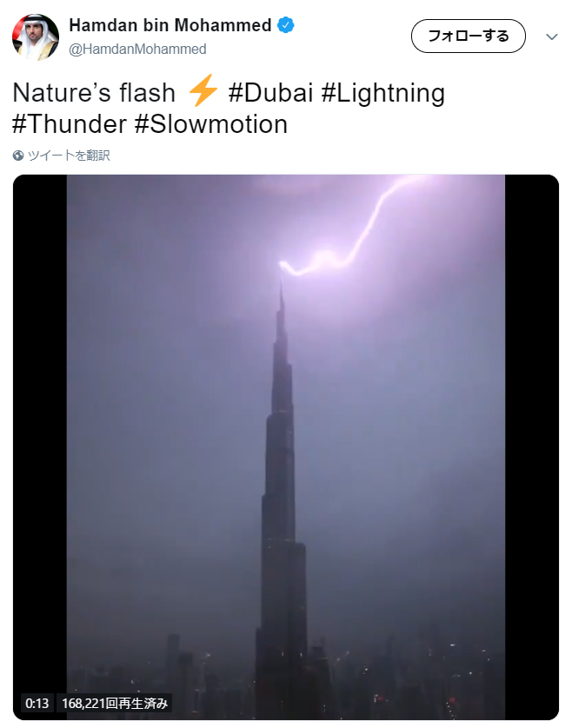Open the #Lightning hashtag
The height and width of the screenshot is (728, 572).
tap(382, 93)
